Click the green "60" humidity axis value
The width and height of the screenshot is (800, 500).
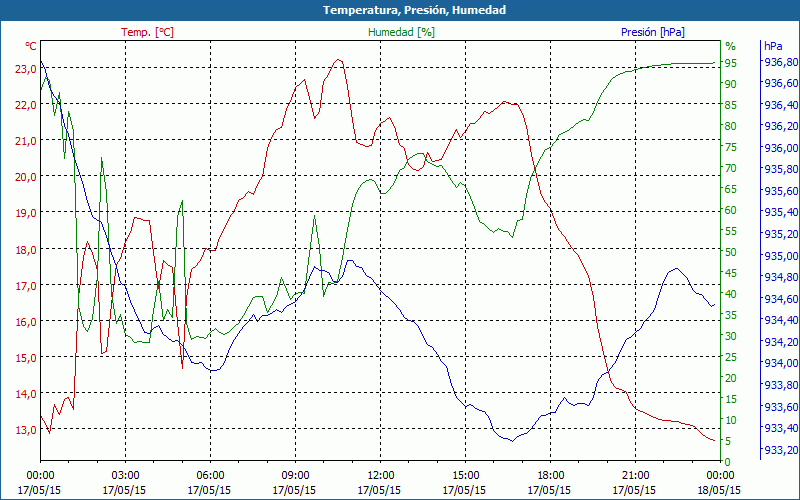(731, 211)
